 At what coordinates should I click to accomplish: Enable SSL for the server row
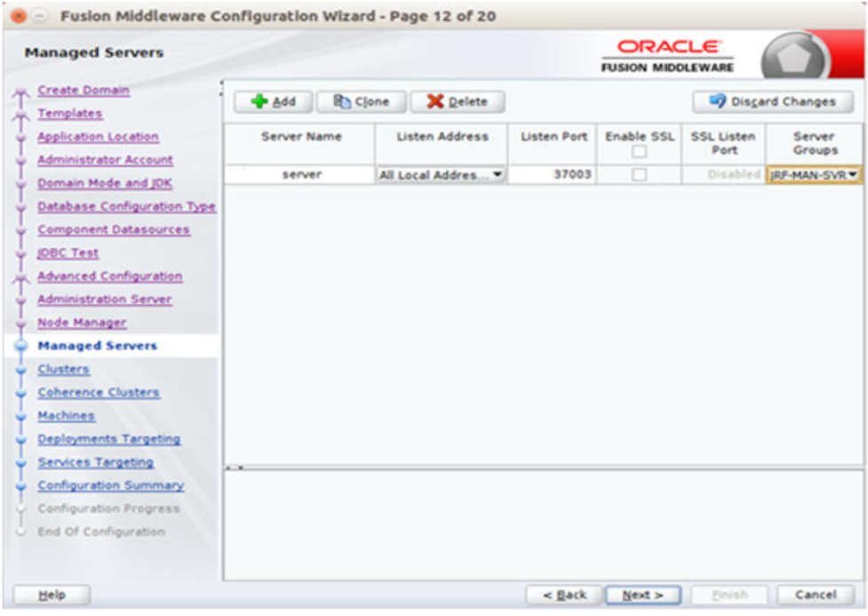coord(638,175)
